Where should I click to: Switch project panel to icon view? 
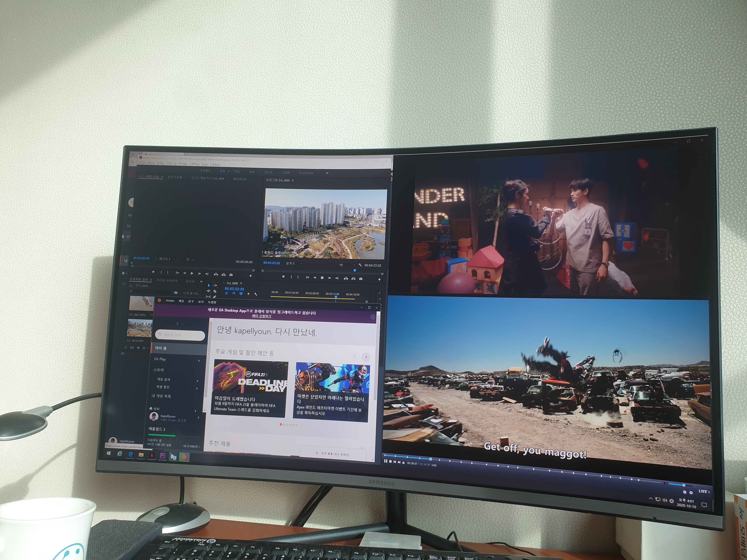[x=138, y=348]
